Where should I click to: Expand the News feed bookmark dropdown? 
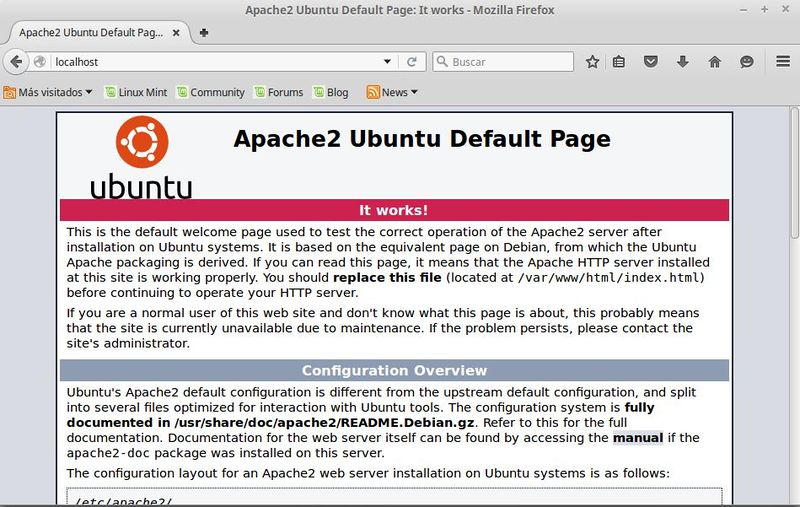[392, 92]
